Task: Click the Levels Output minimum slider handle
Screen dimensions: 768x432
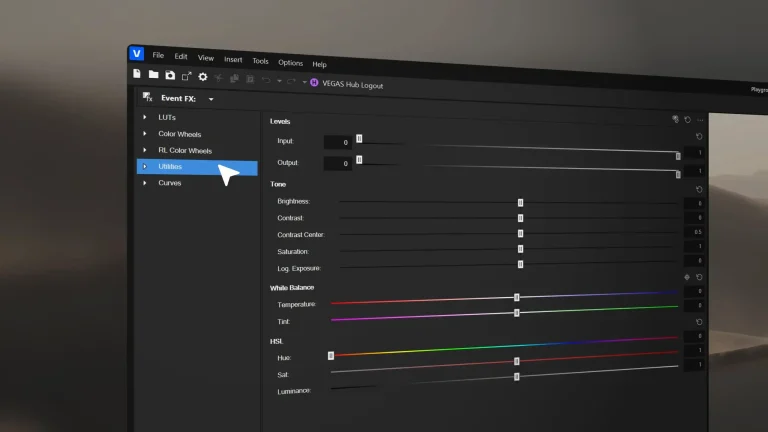Action: click(359, 160)
